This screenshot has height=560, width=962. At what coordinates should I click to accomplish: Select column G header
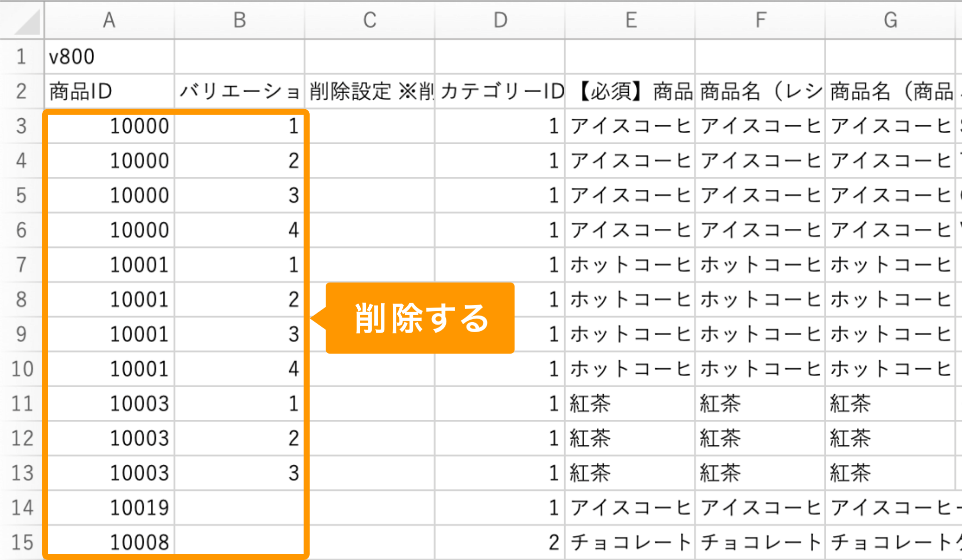tap(890, 20)
